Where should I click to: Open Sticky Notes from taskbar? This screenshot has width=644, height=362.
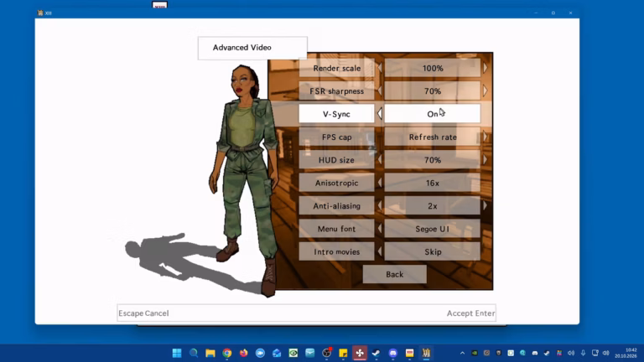click(343, 353)
